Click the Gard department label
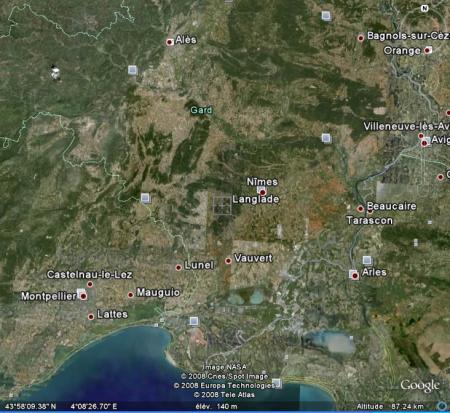Screen dimensions: 450x413 click(x=201, y=110)
